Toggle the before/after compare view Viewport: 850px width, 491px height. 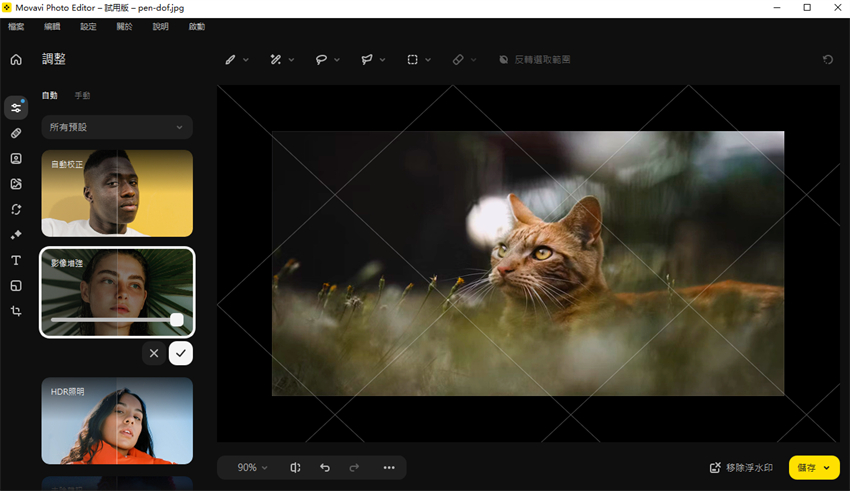pyautogui.click(x=295, y=467)
